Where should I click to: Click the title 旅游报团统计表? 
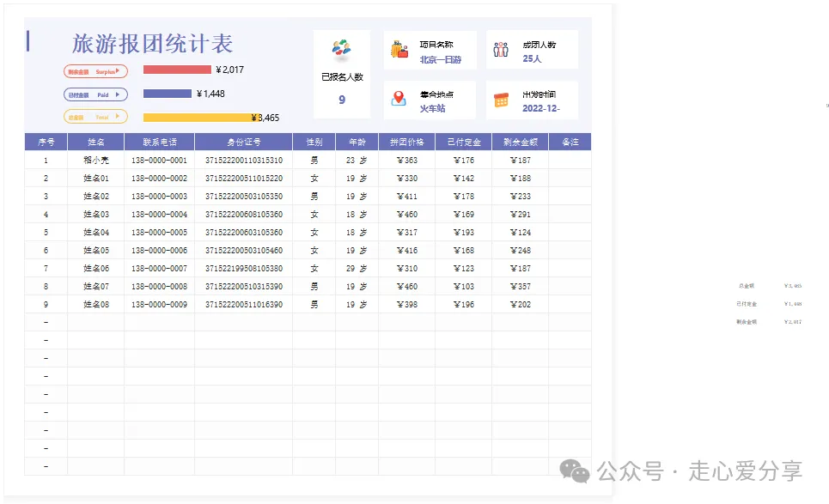(152, 43)
